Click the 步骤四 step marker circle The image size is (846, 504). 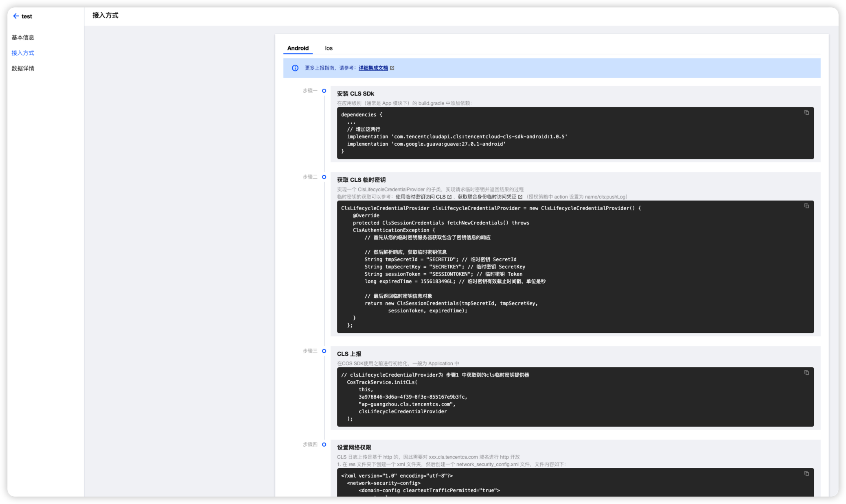[x=324, y=445]
